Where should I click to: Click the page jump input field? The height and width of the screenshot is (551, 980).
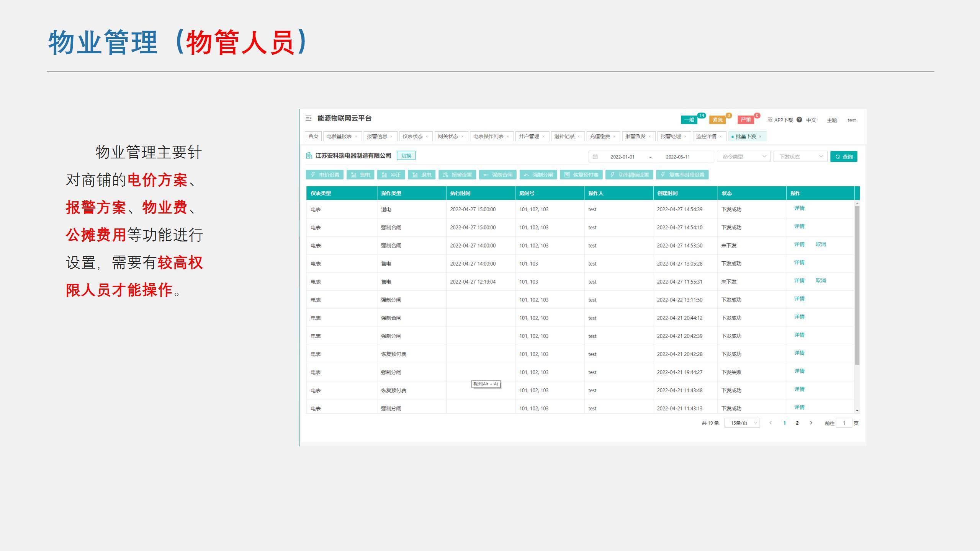click(844, 423)
